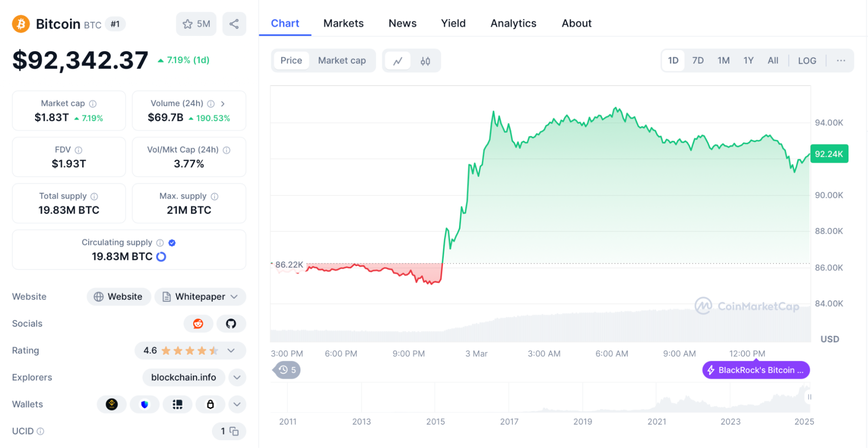Screen dimensions: 868x448
Task: Open the blockchain.info explorers dropdown
Action: (x=237, y=377)
